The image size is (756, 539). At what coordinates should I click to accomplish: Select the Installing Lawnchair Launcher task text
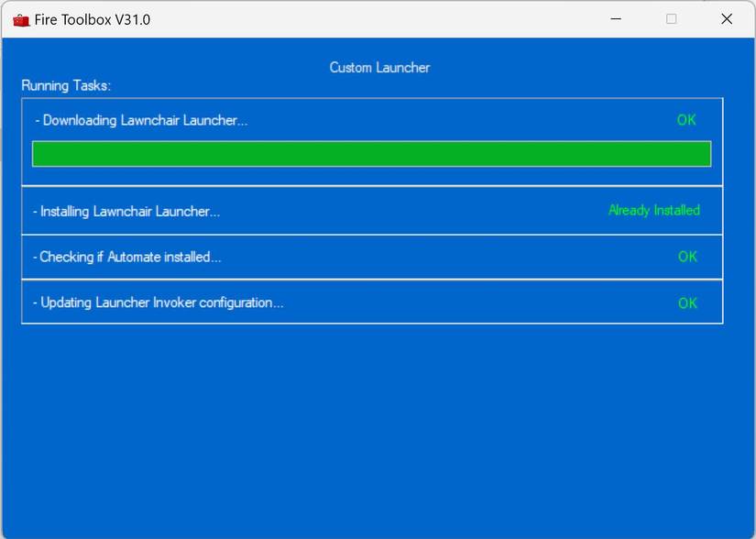(126, 212)
